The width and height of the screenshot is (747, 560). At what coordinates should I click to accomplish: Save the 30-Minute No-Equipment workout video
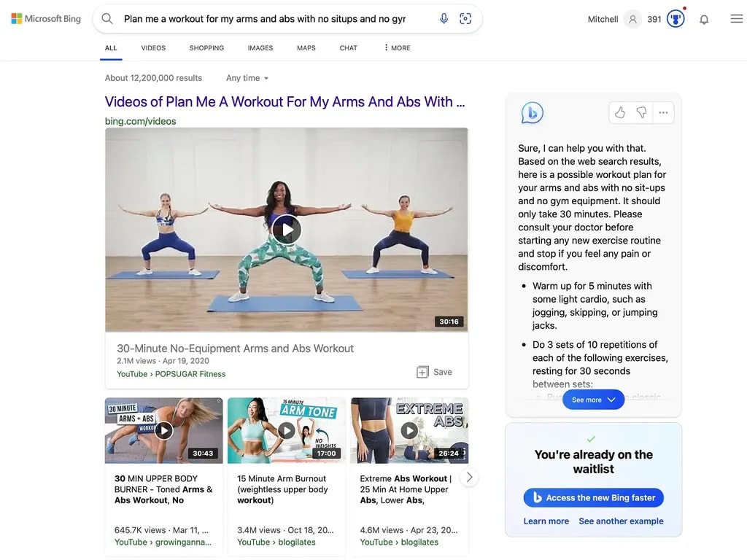pos(434,372)
